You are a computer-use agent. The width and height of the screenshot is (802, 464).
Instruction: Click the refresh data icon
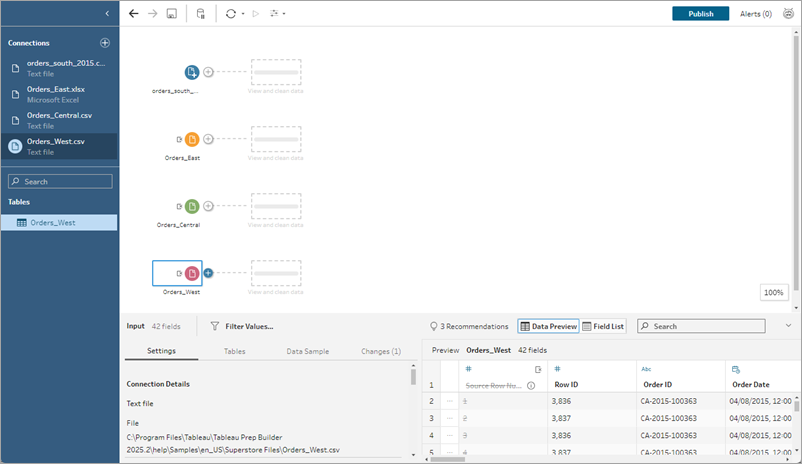tap(231, 14)
